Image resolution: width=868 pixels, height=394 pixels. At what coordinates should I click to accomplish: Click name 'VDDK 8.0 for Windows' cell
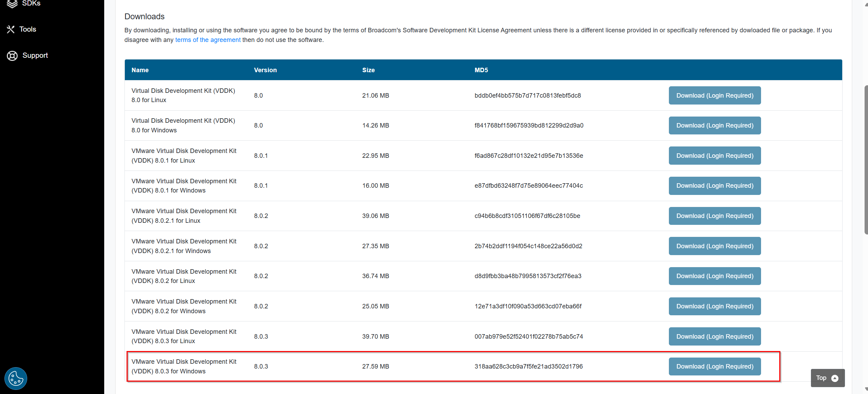click(x=183, y=125)
